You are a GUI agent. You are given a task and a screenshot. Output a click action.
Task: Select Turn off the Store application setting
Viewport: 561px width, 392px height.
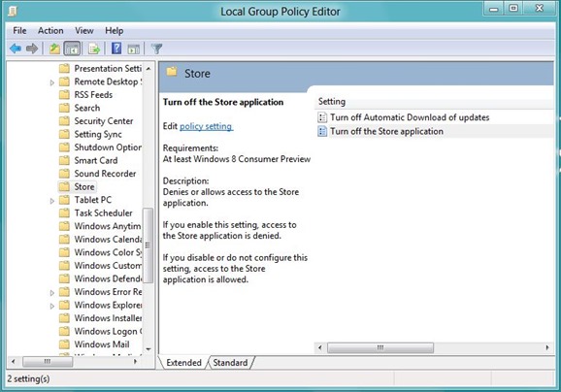point(386,131)
